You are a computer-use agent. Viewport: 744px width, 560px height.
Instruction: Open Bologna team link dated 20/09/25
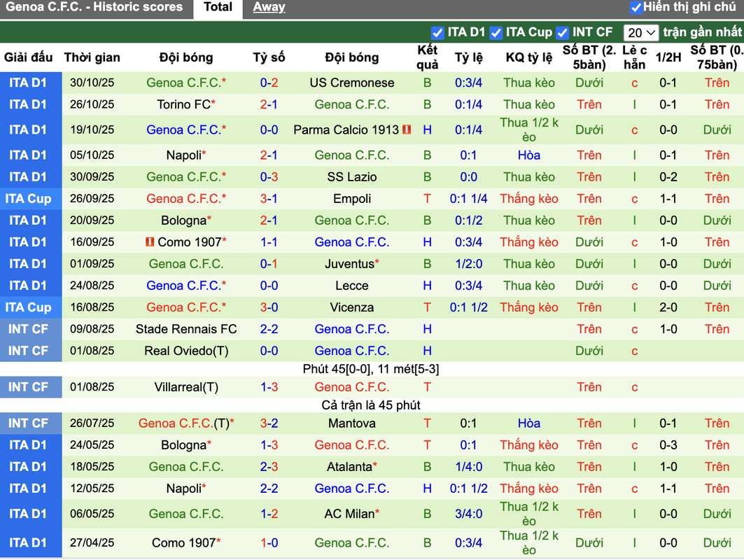pos(183,220)
